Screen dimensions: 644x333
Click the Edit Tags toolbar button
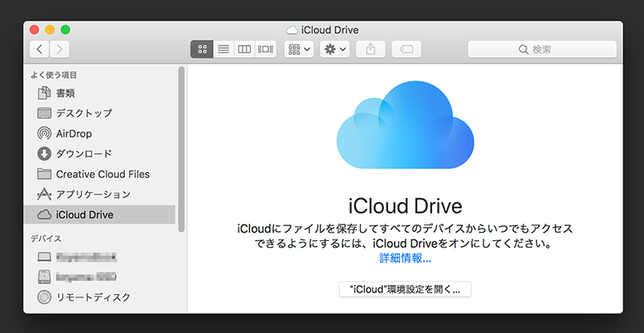[406, 50]
